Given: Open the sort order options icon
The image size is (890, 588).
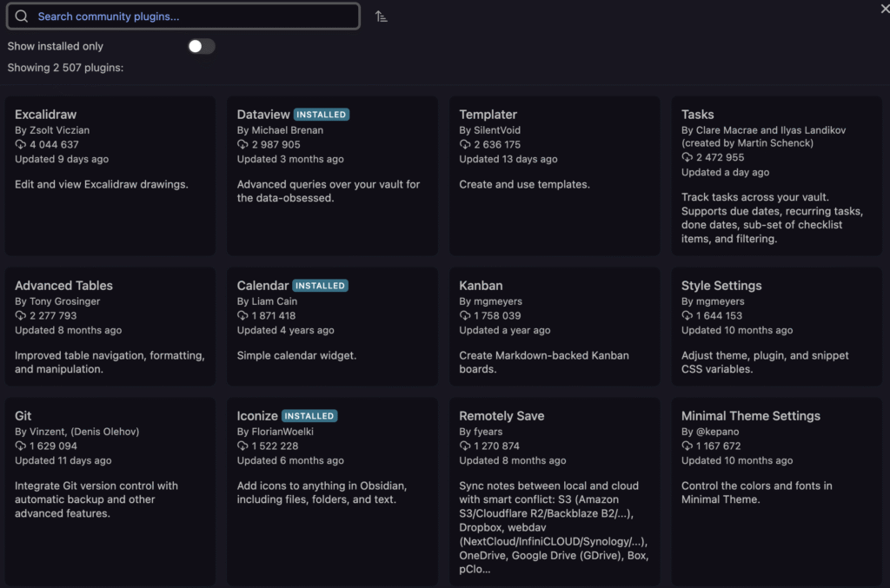Looking at the screenshot, I should 382,17.
